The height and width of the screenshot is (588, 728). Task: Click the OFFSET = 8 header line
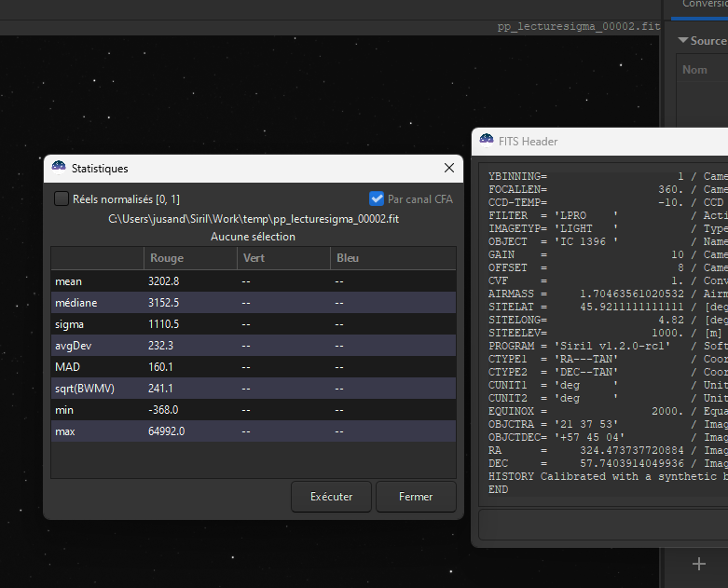pos(608,267)
